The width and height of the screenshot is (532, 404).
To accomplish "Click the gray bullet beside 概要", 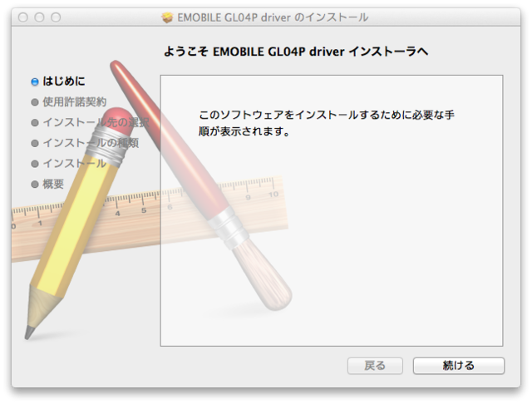I will point(35,185).
